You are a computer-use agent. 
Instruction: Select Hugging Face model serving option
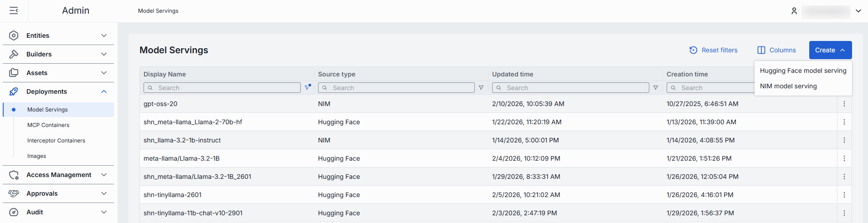point(803,71)
